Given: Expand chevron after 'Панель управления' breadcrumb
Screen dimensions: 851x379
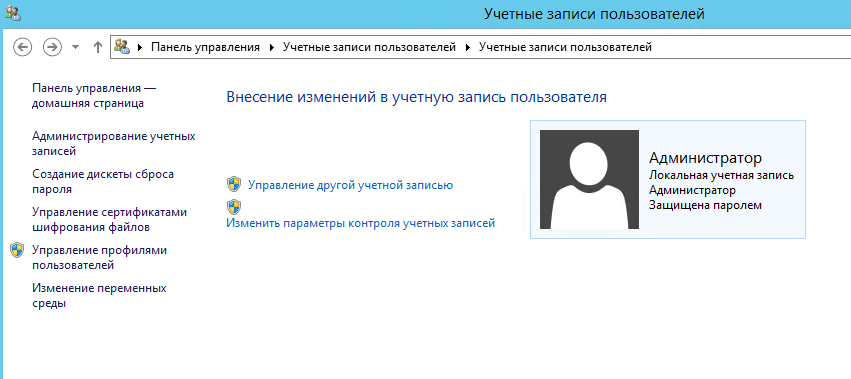Looking at the screenshot, I should pyautogui.click(x=272, y=47).
